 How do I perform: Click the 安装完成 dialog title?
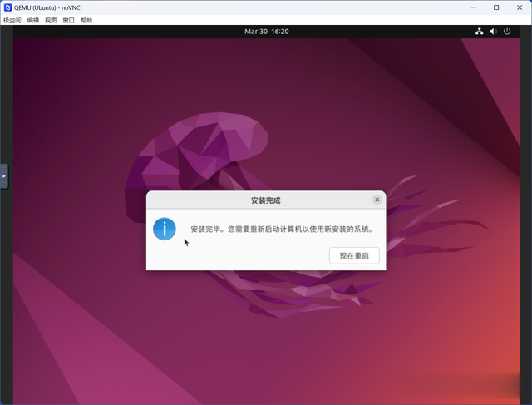point(266,200)
